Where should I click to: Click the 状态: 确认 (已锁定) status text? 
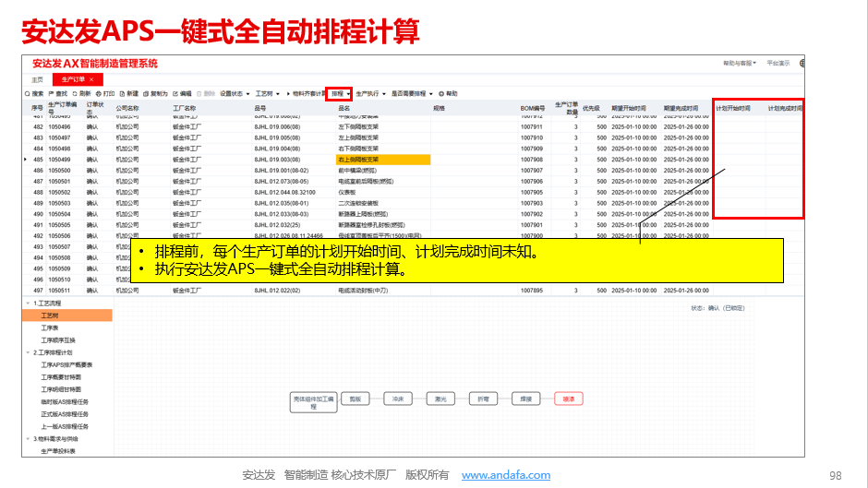[717, 308]
